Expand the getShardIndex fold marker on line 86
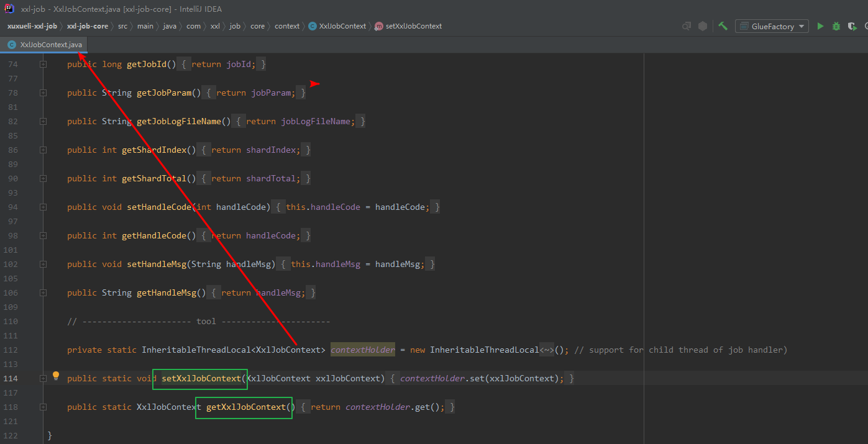868x444 pixels. tap(43, 150)
